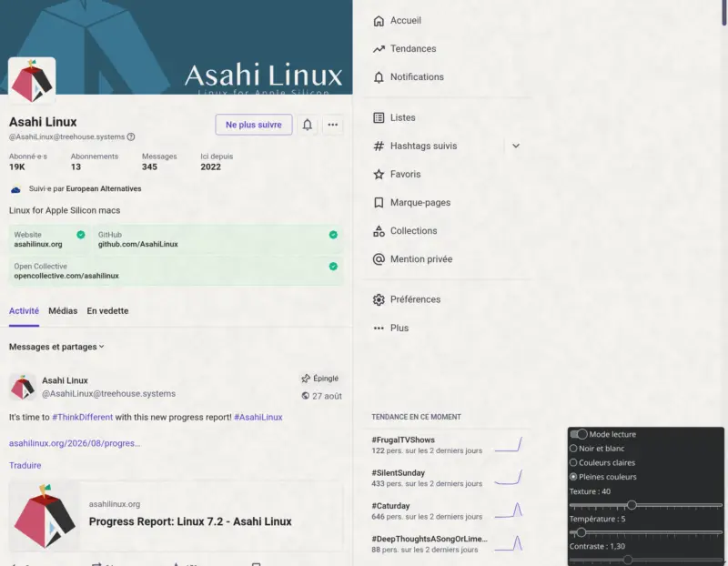
Task: Click the help icon beside the account handle
Action: 131,136
